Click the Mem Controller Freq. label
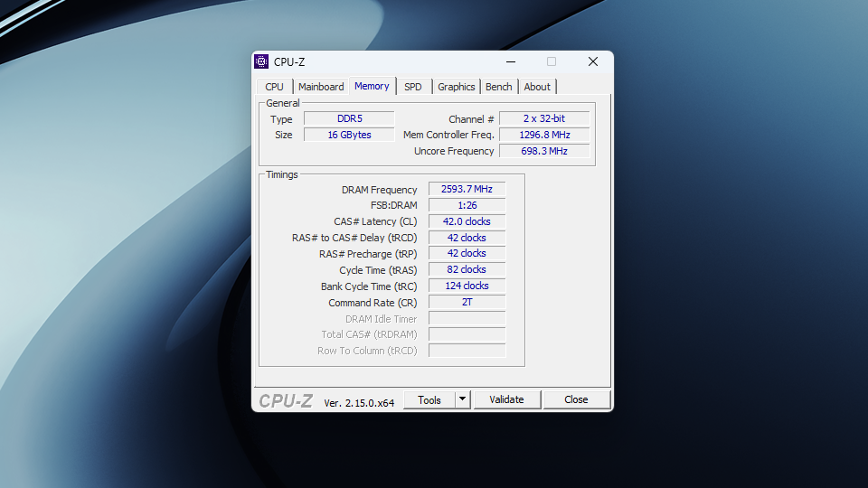The width and height of the screenshot is (868, 488). tap(448, 135)
